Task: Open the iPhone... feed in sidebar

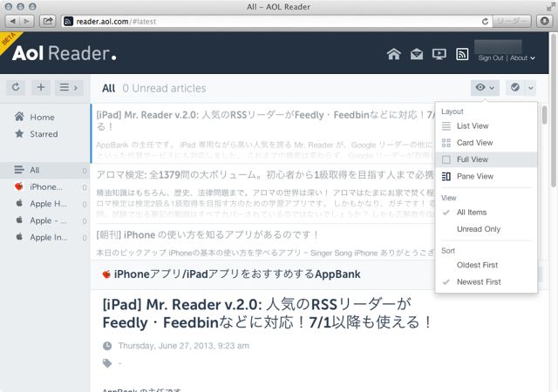Action: pyautogui.click(x=45, y=186)
